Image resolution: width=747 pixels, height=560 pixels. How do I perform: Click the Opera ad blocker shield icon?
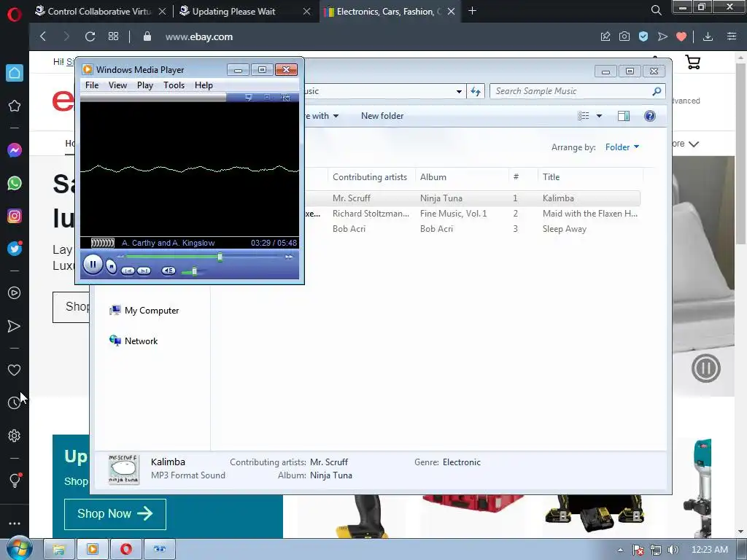pos(643,36)
